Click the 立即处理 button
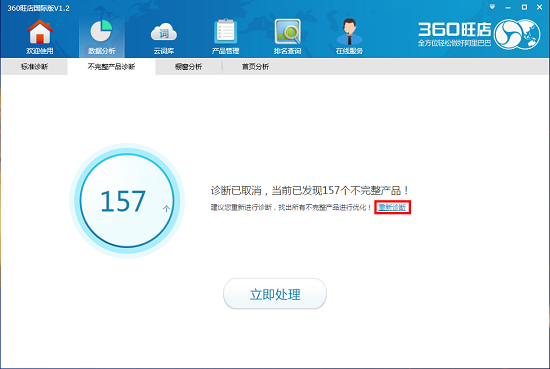Image resolution: width=550 pixels, height=369 pixels. (275, 294)
